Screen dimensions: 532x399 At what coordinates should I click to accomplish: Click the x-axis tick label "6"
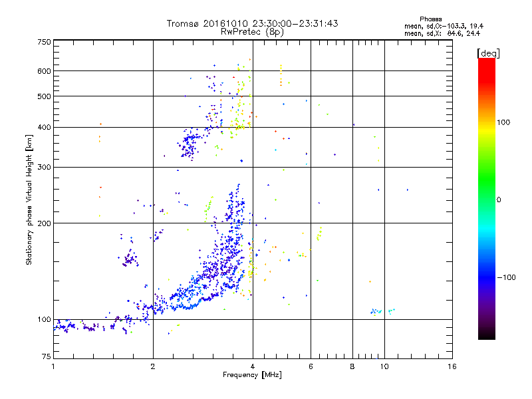click(x=311, y=366)
